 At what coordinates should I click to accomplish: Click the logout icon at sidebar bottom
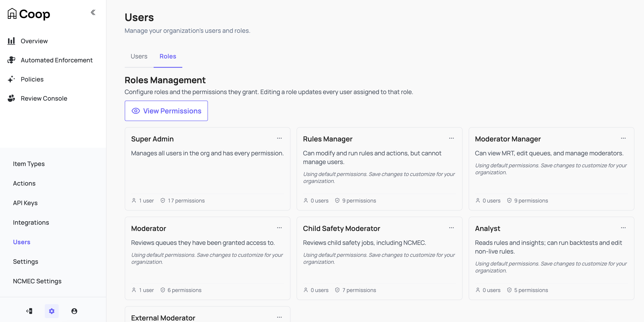(x=29, y=311)
